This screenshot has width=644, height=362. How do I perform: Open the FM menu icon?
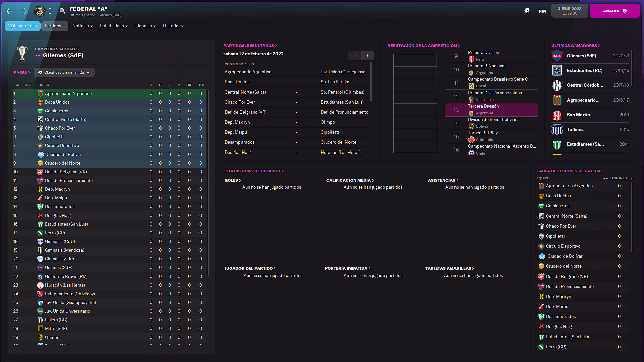(x=542, y=11)
